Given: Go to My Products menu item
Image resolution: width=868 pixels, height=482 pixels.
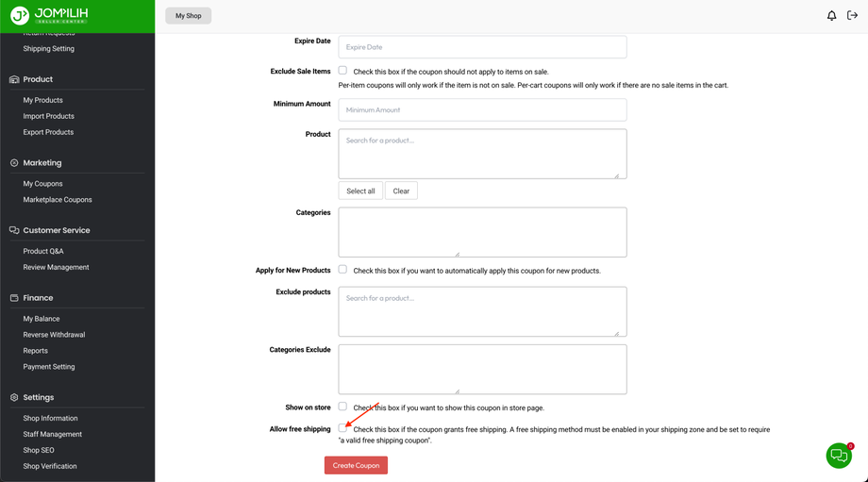Looking at the screenshot, I should pos(42,100).
